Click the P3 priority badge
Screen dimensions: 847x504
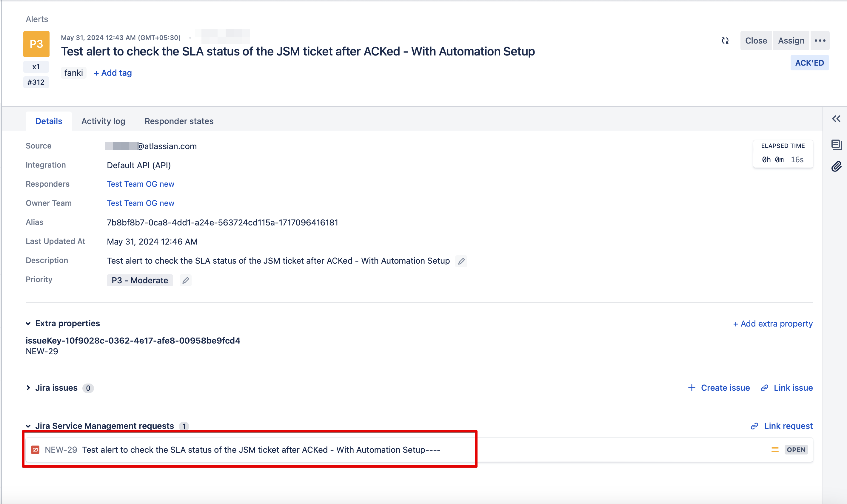36,44
